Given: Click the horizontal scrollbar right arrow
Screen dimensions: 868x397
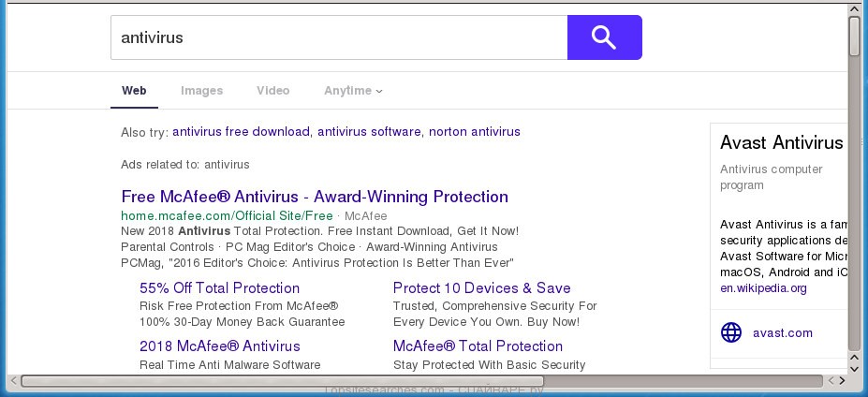Looking at the screenshot, I should point(842,381).
